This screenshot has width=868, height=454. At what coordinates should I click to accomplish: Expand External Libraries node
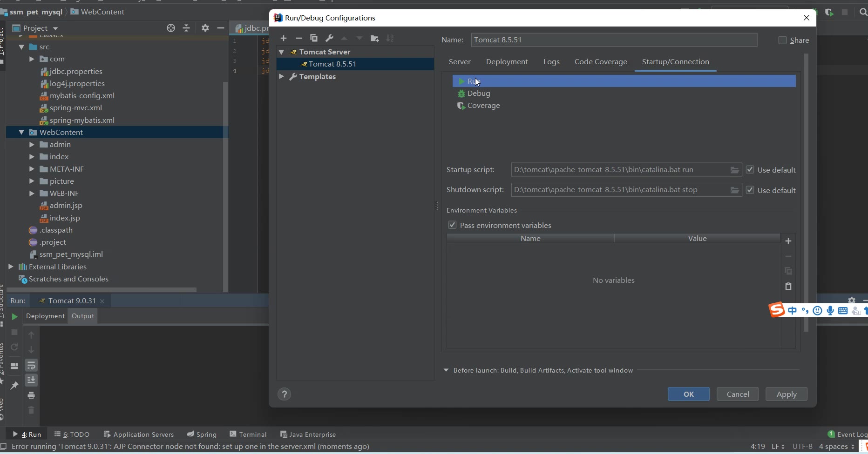[11, 267]
